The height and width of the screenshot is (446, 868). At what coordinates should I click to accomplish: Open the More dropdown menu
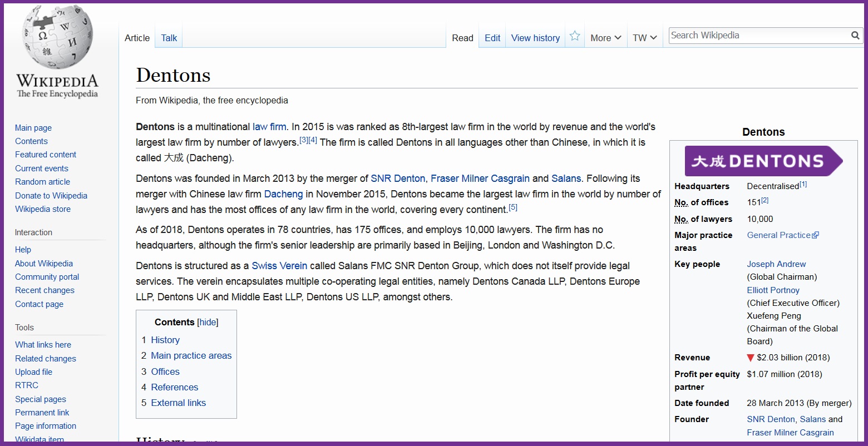(x=605, y=38)
